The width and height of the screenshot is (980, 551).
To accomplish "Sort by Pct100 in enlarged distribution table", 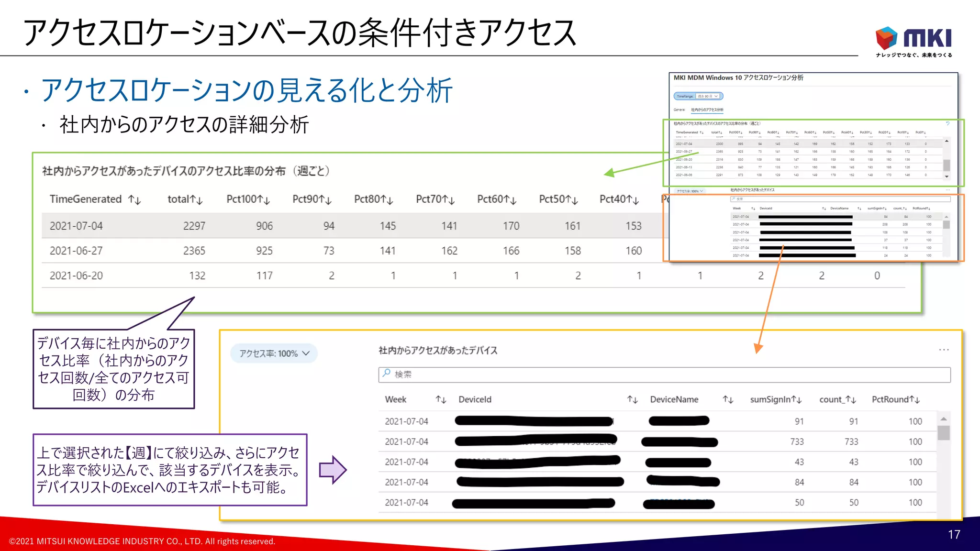I will pyautogui.click(x=248, y=199).
